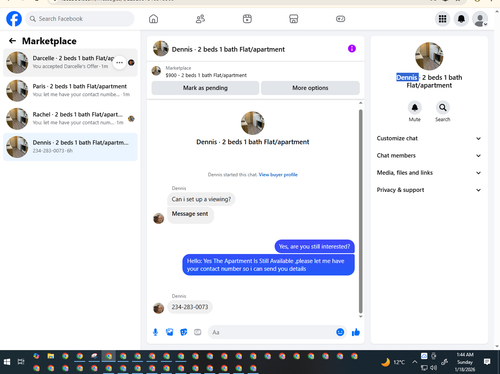
Task: Open the Home tab icon
Action: 153,19
